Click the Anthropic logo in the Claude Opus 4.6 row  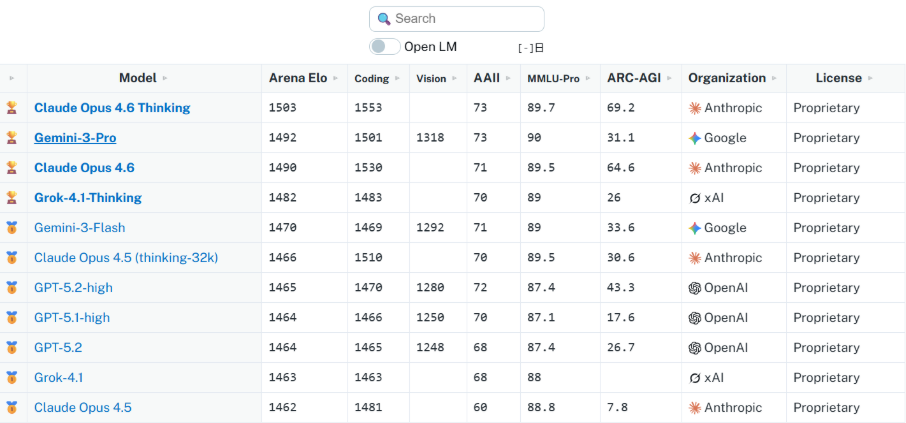695,168
